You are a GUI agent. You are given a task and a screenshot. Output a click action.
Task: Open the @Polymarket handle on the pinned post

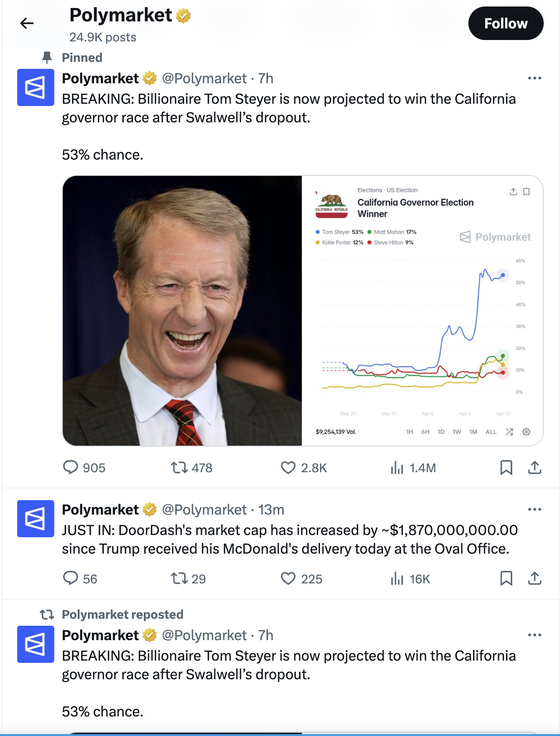204,79
